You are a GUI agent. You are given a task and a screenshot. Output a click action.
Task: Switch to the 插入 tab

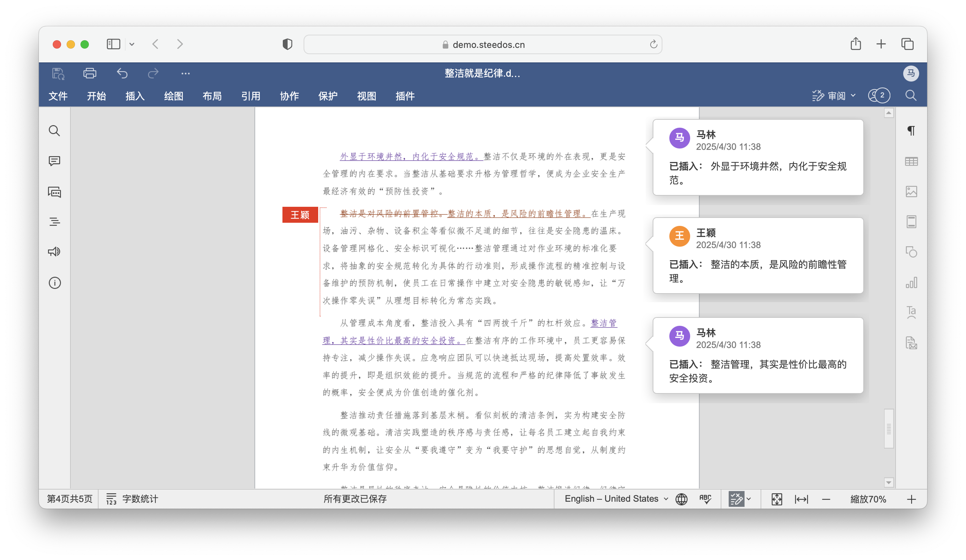135,96
